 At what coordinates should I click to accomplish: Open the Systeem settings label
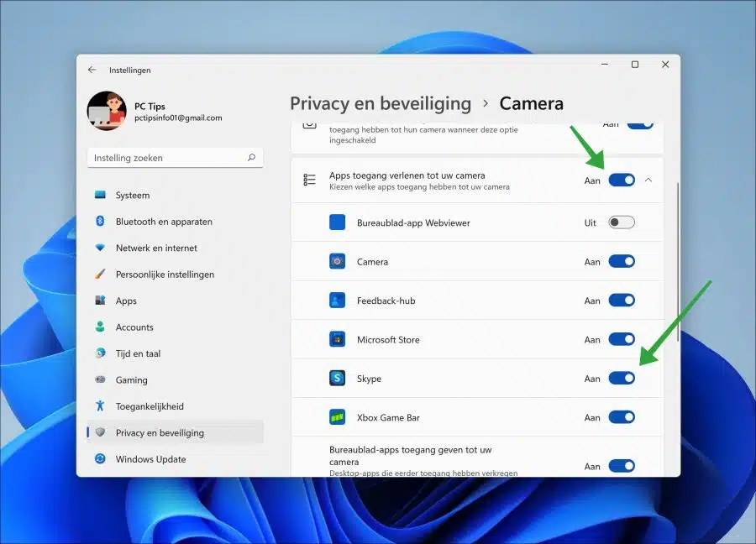coord(133,195)
